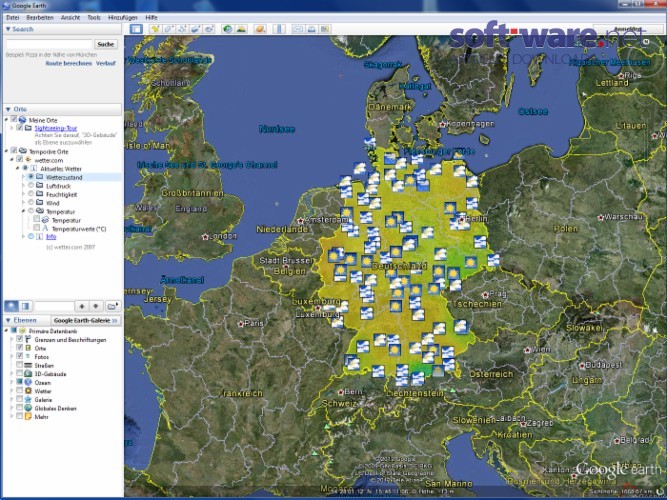Collapse the Temporäre Orte tree node
Viewport: 667px width, 500px height.
pyautogui.click(x=6, y=151)
